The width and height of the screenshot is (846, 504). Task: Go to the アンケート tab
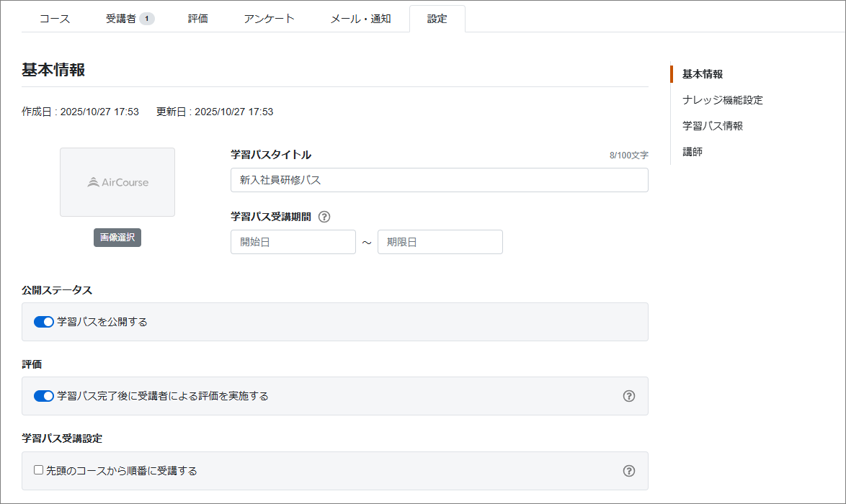click(269, 19)
